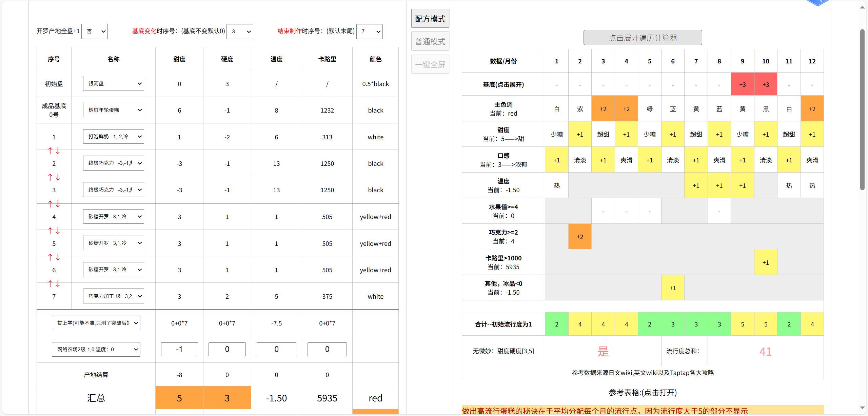The image size is (868, 416).
Task: Click the down arrow between rows 5 and 6
Action: (58, 257)
